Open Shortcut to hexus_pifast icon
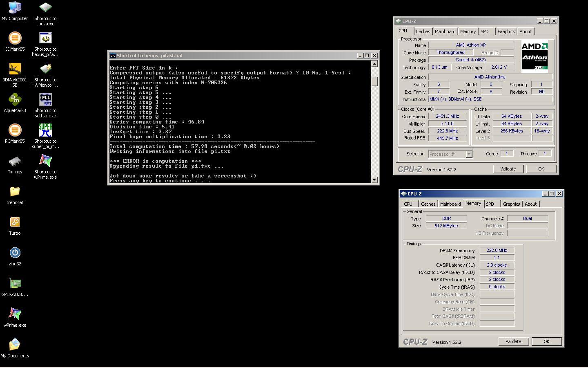Image resolution: width=588 pixels, height=368 pixels. (45, 38)
